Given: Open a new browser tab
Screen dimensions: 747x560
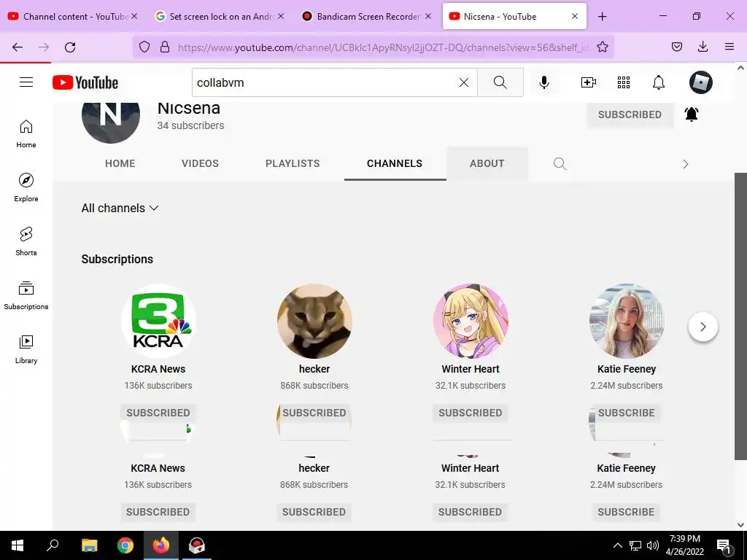Looking at the screenshot, I should pyautogui.click(x=602, y=17).
